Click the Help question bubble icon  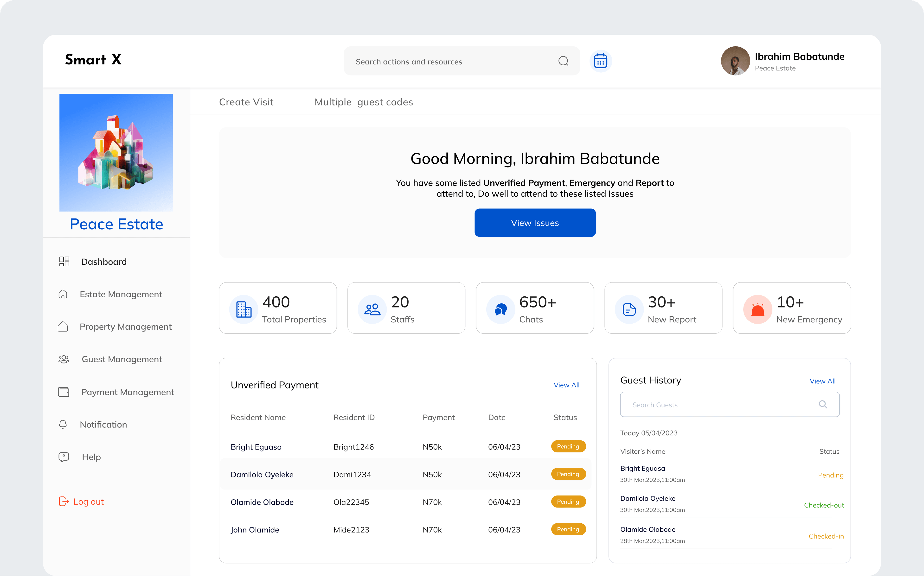point(64,457)
